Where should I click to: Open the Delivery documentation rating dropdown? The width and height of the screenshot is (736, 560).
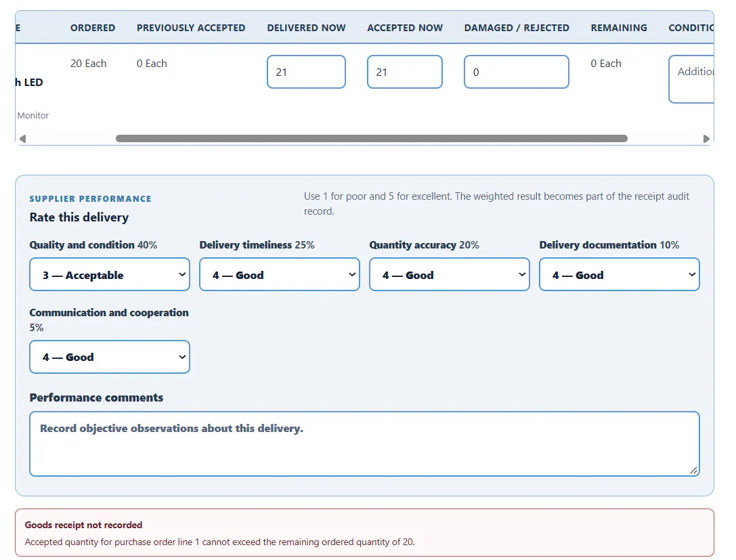619,275
